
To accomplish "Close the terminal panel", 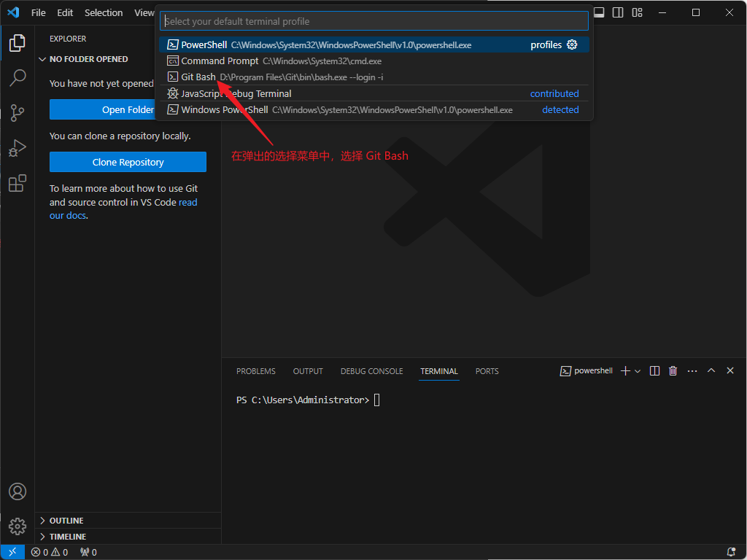I will (x=729, y=370).
